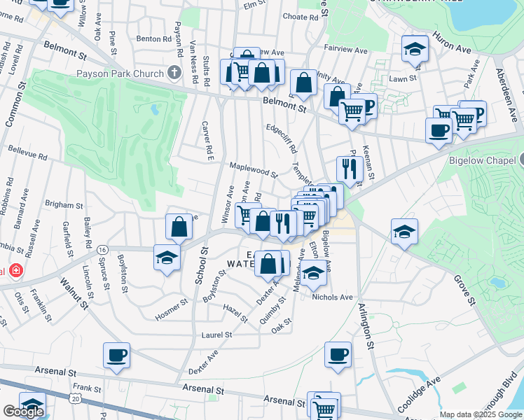Open the standalone shopping bag marker near Winsor Ave
The width and height of the screenshot is (524, 420).
(179, 226)
